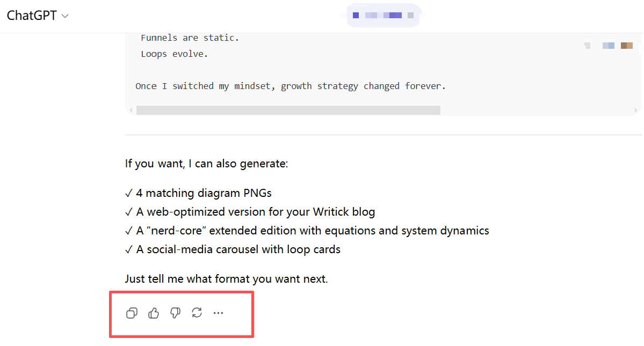This screenshot has width=644, height=346.
Task: Click the blurred conversation title pill at top
Action: click(x=382, y=15)
